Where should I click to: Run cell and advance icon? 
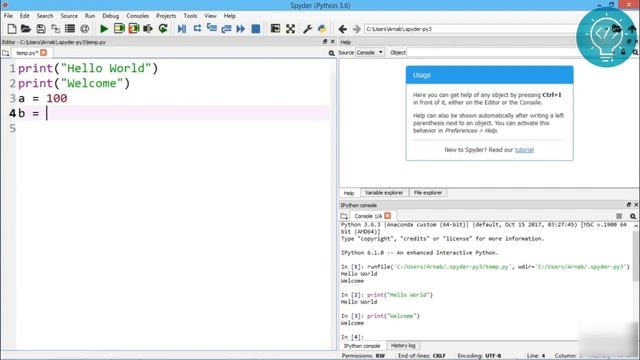click(133, 29)
